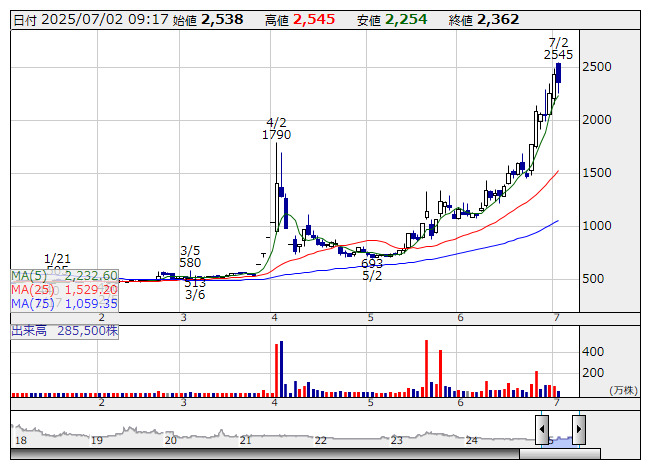Screen dimensions: 653x470
Task: Click the left range handle arrow in navigator
Action: coord(541,429)
